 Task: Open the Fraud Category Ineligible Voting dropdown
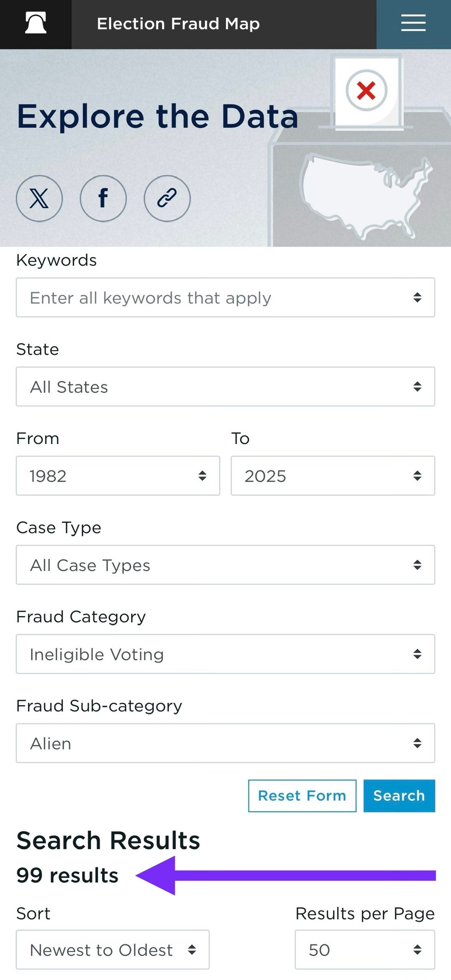[x=225, y=654]
